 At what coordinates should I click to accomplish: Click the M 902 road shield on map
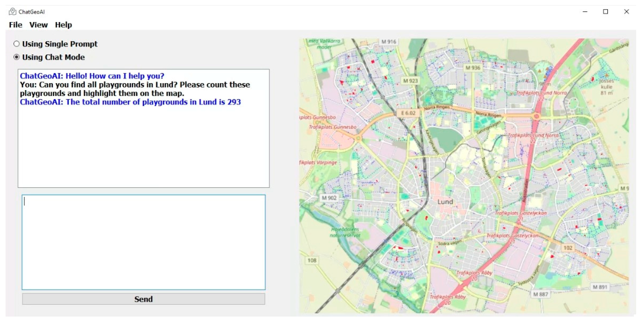(x=329, y=198)
